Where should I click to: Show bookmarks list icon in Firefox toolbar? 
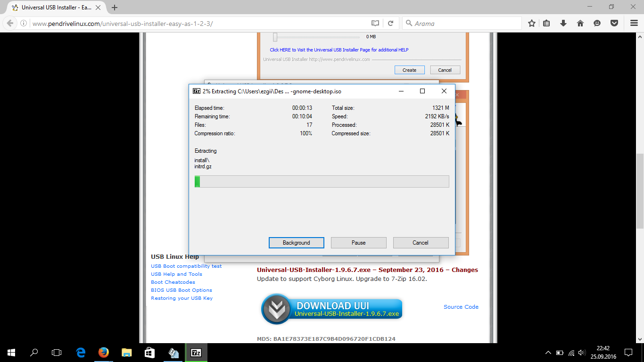coord(546,23)
